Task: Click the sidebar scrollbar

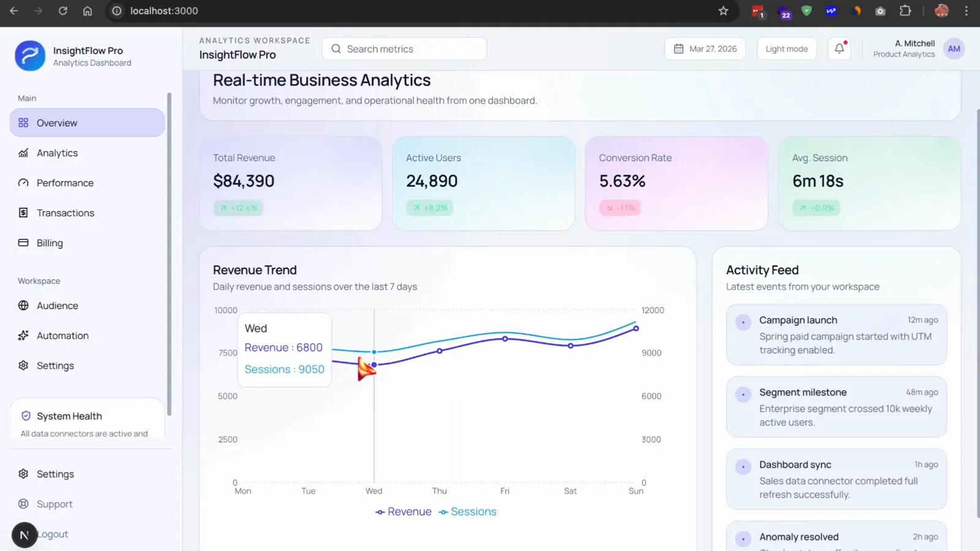Action: click(169, 254)
